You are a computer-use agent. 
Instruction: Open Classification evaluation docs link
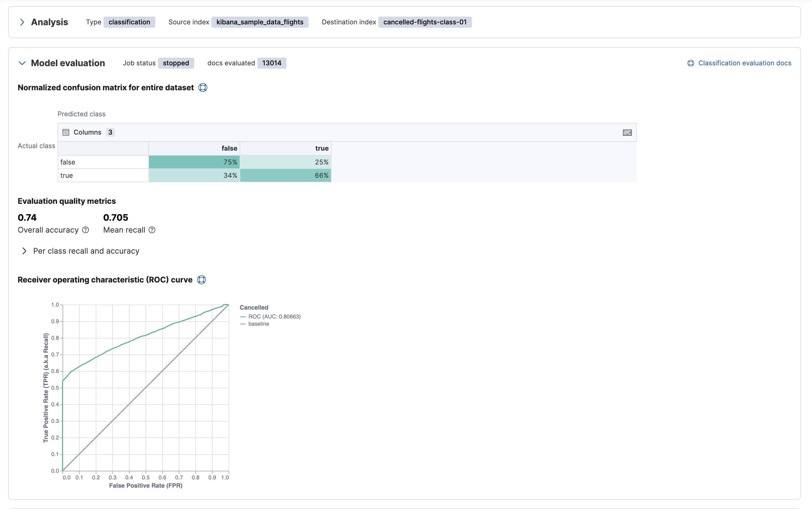[744, 63]
